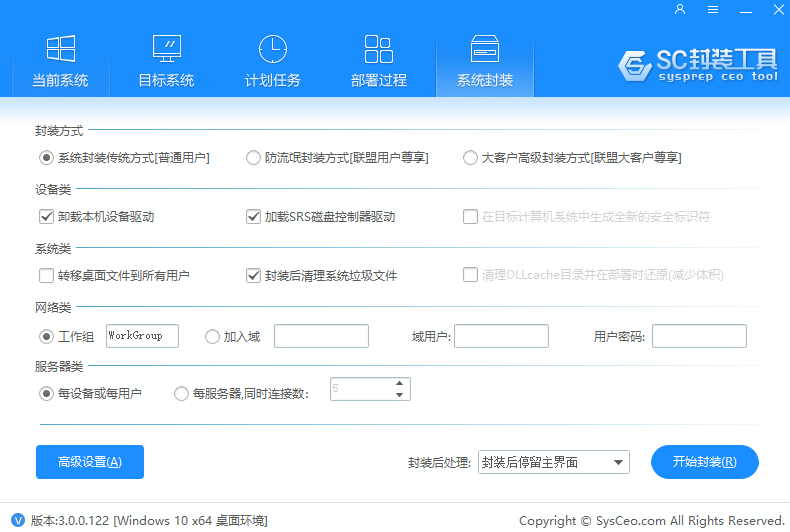Choose the 加入域 radio button
The width and height of the screenshot is (790, 532).
(212, 337)
